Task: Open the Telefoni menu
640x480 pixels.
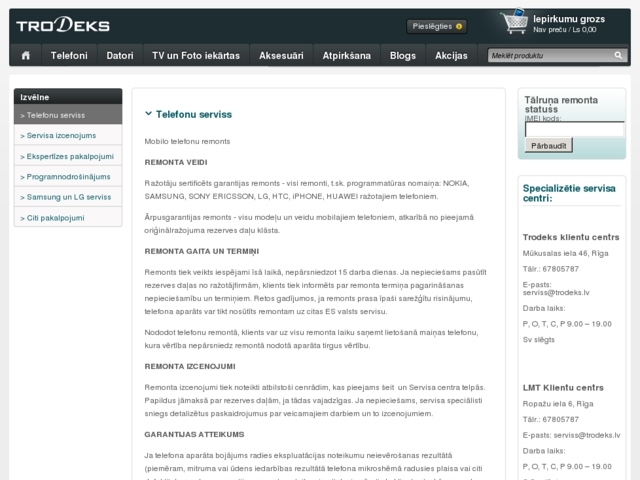Action: coord(69,56)
